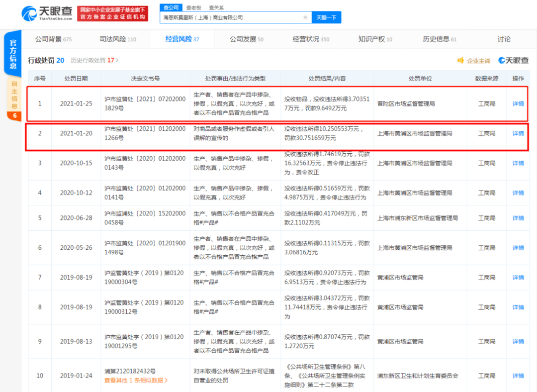Expand the chevron next to 历史行政处罚 17
The image size is (537, 392).
coord(117,60)
